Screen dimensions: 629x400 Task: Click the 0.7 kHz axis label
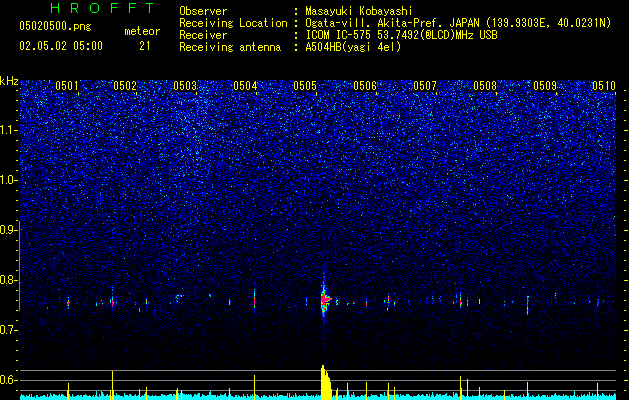pos(8,330)
